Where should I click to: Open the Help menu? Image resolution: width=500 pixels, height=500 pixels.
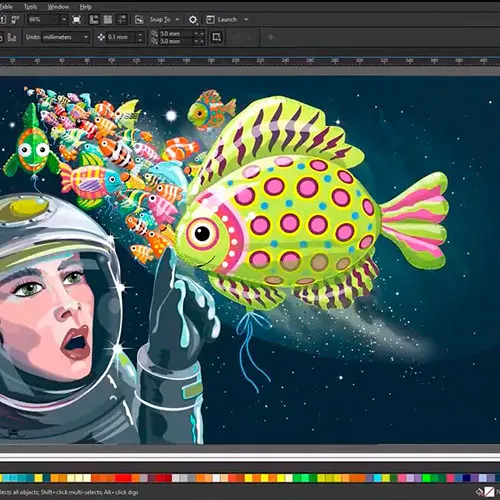(85, 7)
